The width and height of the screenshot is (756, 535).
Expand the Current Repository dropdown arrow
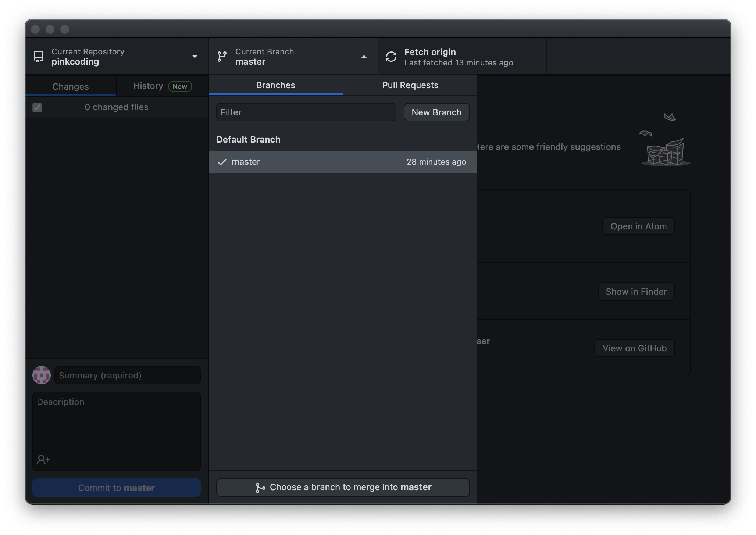195,57
